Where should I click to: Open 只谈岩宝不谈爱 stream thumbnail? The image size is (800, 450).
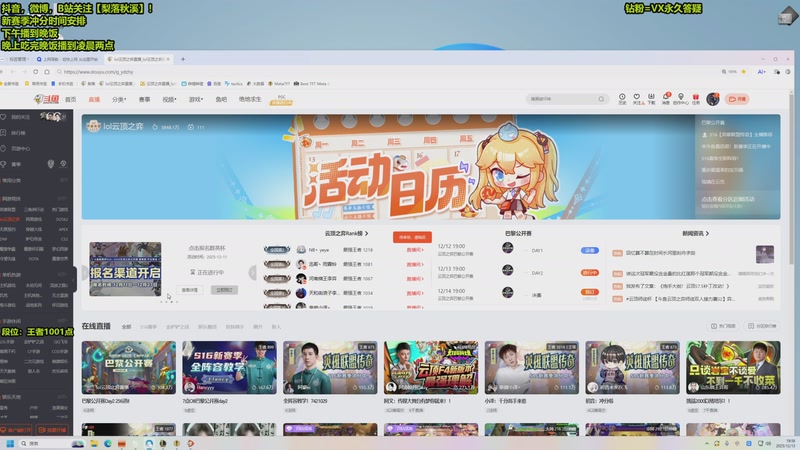[x=733, y=367]
